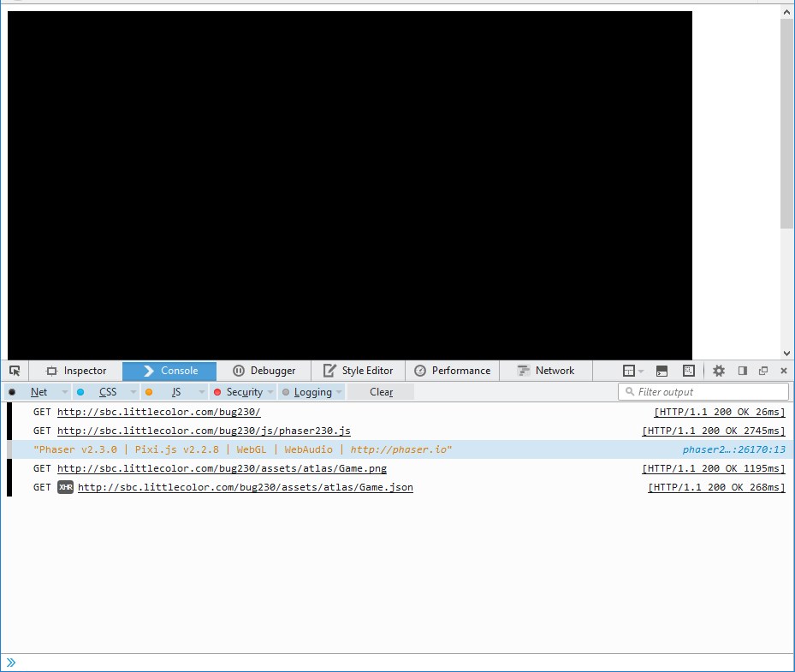Viewport: 795px width, 672px height.
Task: Activate the element picker icon
Action: point(15,371)
